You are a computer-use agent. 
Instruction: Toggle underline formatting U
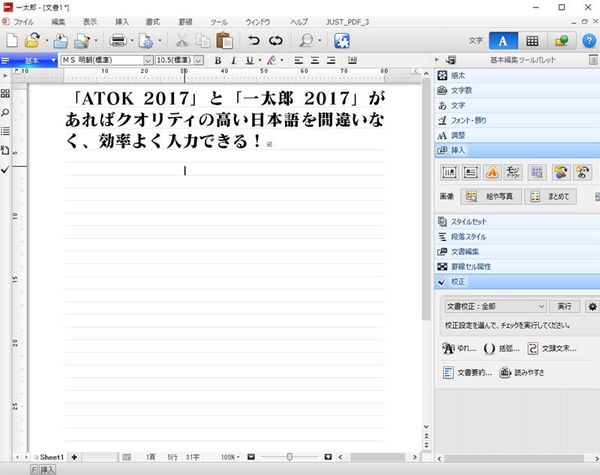pyautogui.click(x=249, y=60)
